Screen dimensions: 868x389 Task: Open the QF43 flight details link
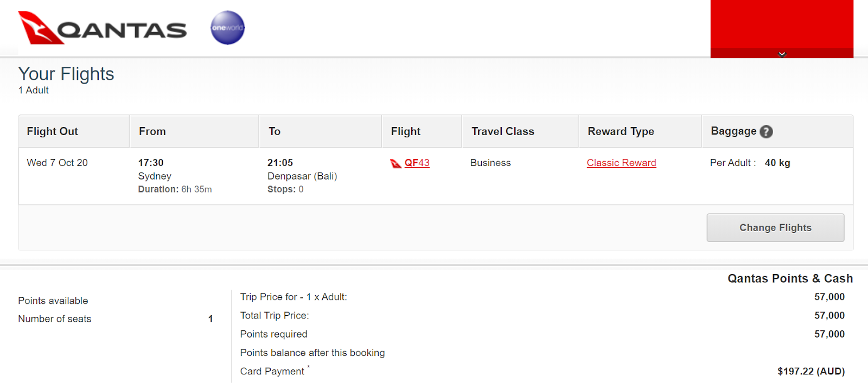(x=417, y=163)
